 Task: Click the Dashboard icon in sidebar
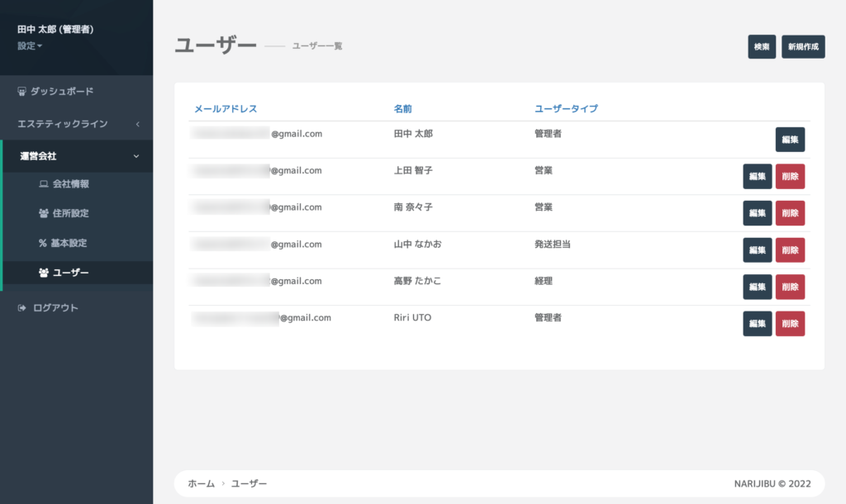(x=22, y=92)
